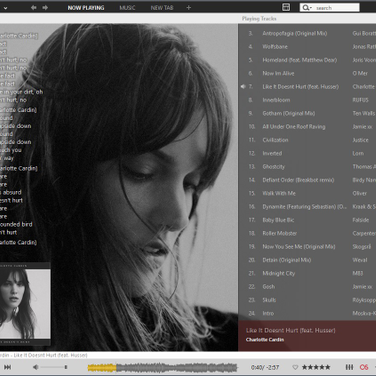Image resolution: width=376 pixels, height=376 pixels.
Task: Open the search options magnifier dropdown
Action: [x=307, y=7]
